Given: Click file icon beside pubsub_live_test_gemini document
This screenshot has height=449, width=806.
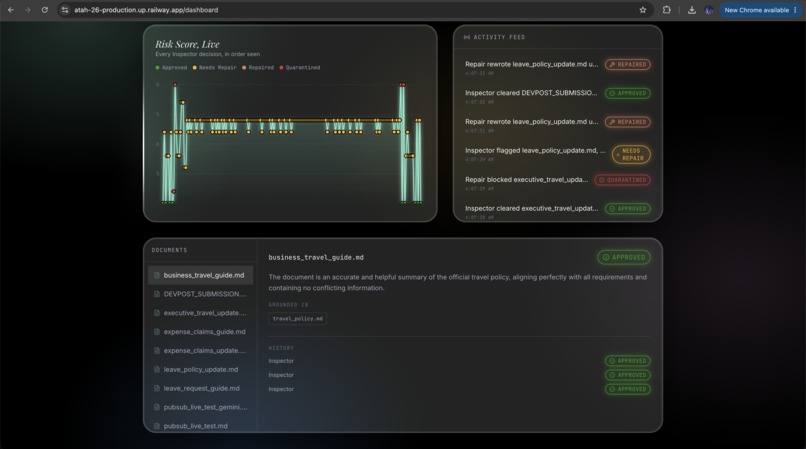Looking at the screenshot, I should click(157, 407).
